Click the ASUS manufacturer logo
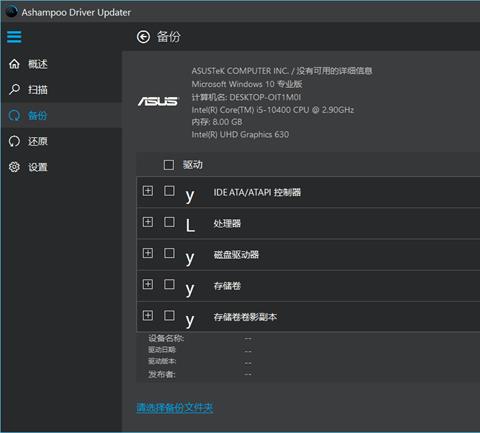 159,101
